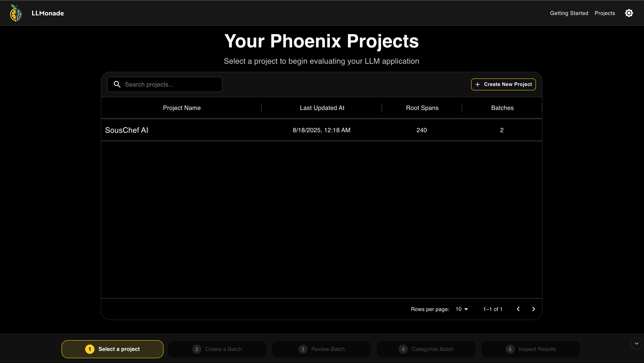Toggle the light/dark theme sun icon
Image resolution: width=644 pixels, height=363 pixels.
click(x=629, y=13)
